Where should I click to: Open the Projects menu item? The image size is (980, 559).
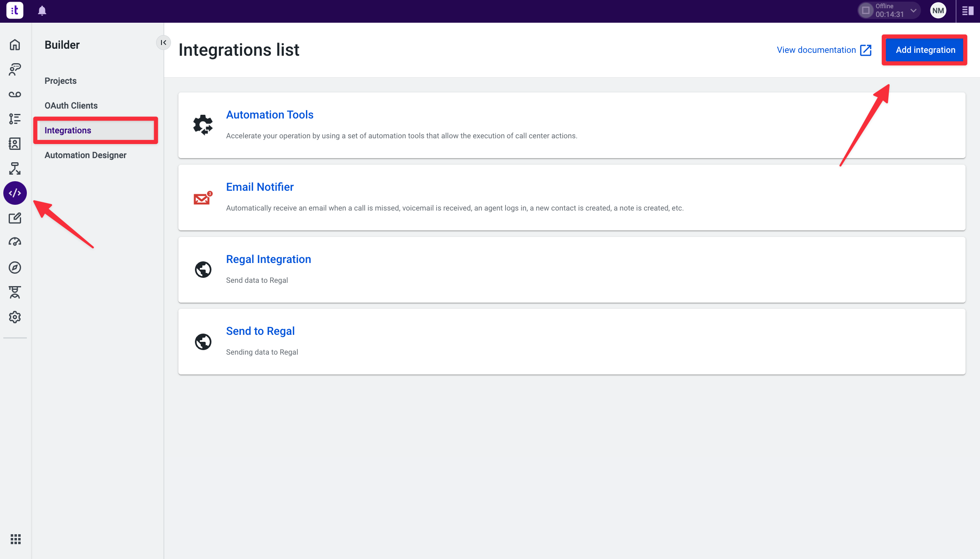coord(61,81)
